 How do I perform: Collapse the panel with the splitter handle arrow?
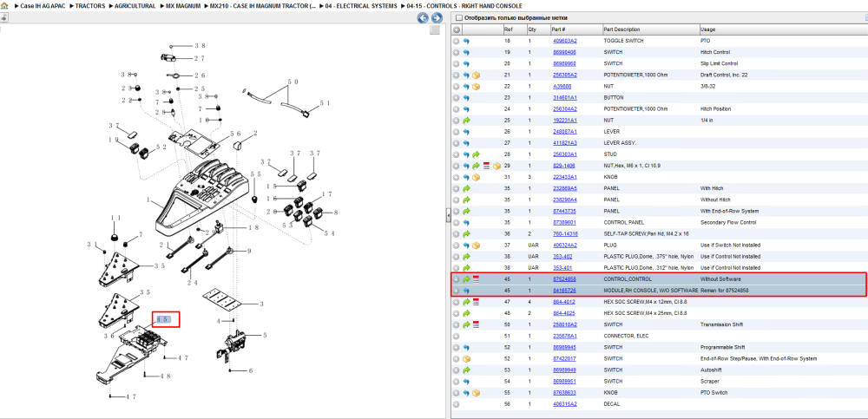click(x=448, y=216)
